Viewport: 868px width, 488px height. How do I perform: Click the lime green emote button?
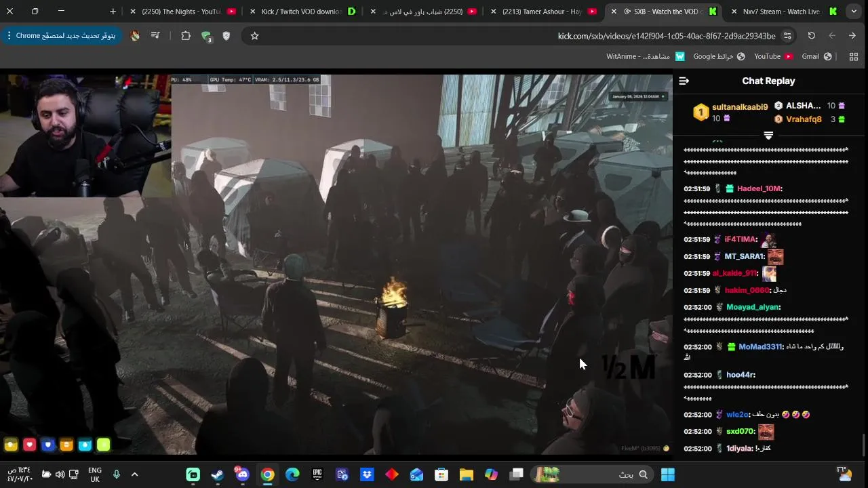tap(103, 445)
